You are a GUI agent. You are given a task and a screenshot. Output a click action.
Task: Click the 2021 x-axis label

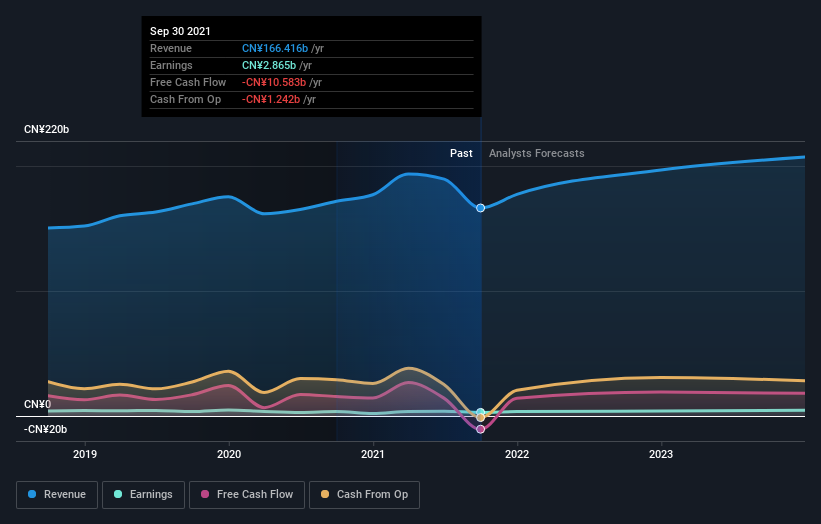tap(373, 454)
